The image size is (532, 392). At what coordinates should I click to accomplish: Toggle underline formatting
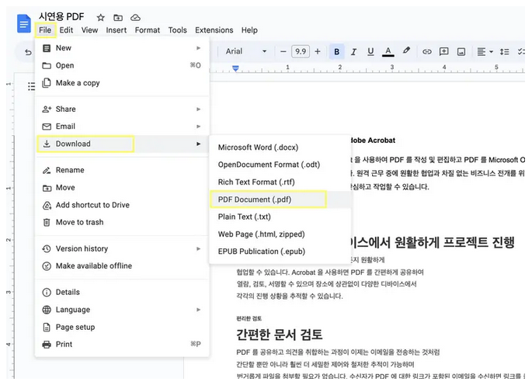(x=371, y=52)
